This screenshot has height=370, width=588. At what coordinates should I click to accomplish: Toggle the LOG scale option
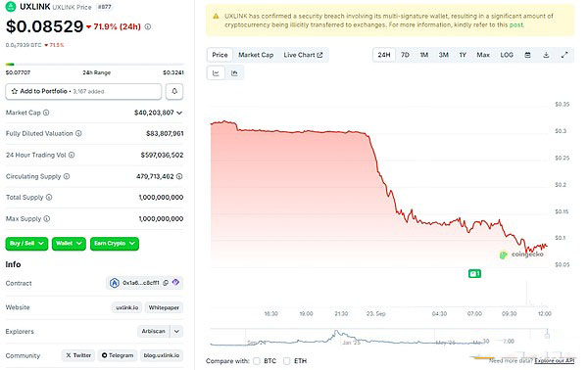pos(507,55)
